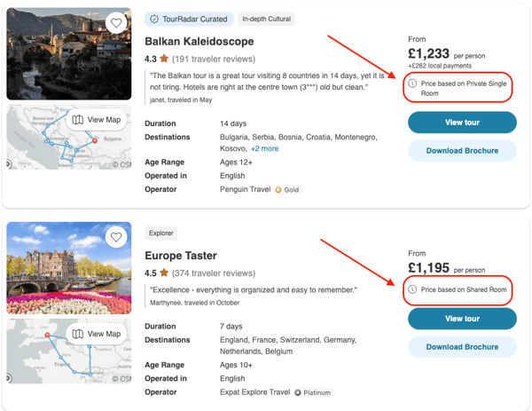Screen dimensions: 532x411
Task: Select the In-depth Cultural tag
Action: (267, 19)
